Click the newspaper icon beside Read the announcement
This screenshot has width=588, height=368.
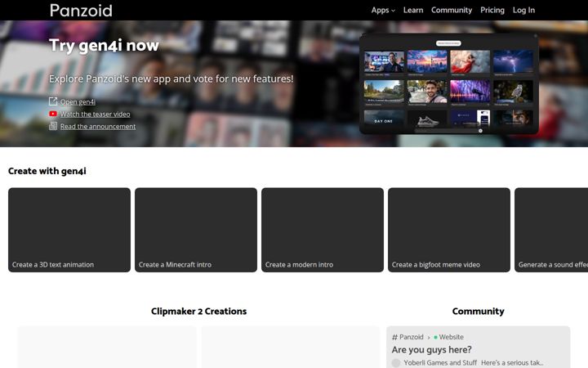[x=53, y=126]
